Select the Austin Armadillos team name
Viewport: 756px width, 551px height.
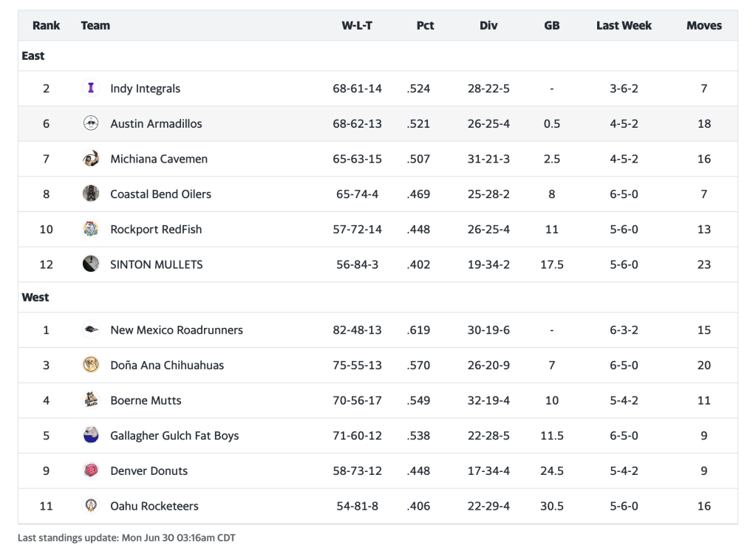156,123
